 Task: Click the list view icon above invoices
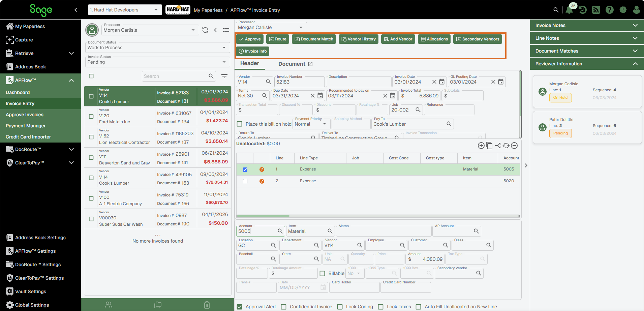pyautogui.click(x=226, y=30)
